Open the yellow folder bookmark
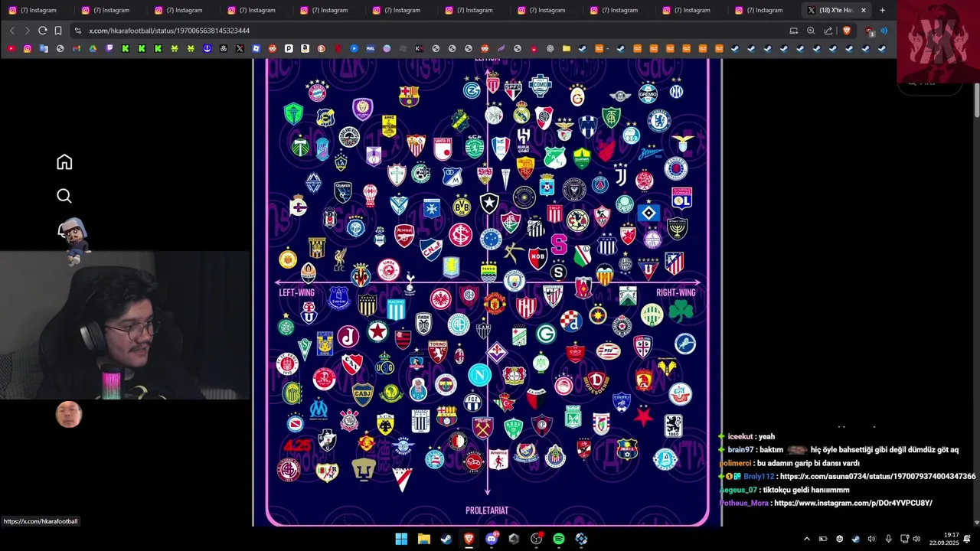Screen dimensions: 980x551 click(x=567, y=48)
